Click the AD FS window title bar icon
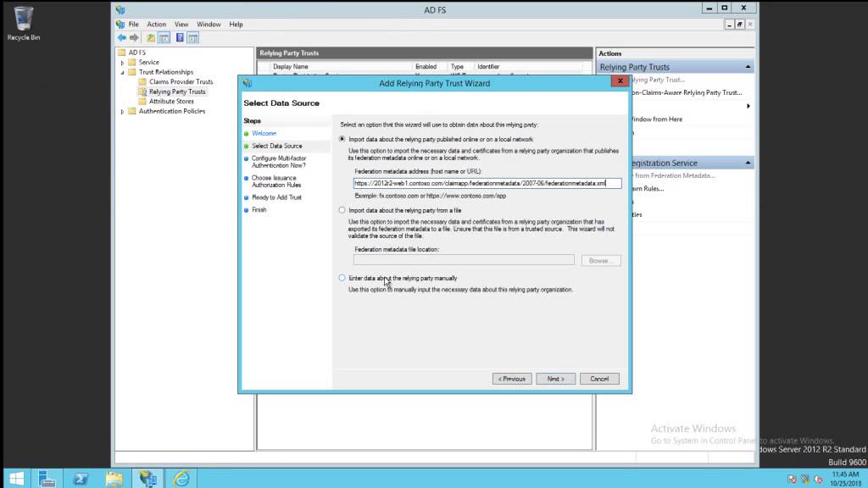Screen dimensions: 868x488 coord(120,10)
